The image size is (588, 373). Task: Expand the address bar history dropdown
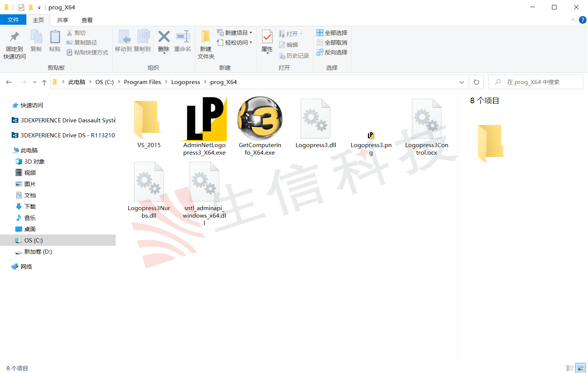coord(462,82)
